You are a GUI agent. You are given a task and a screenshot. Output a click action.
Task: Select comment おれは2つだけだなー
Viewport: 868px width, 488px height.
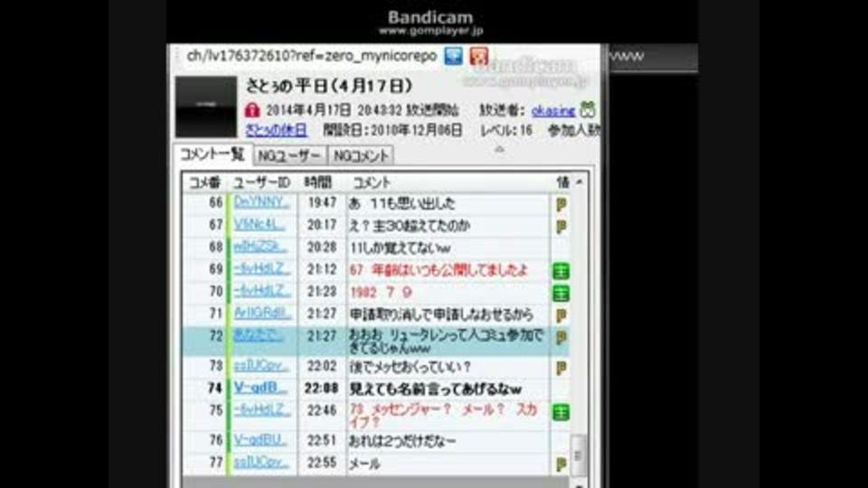pos(402,442)
